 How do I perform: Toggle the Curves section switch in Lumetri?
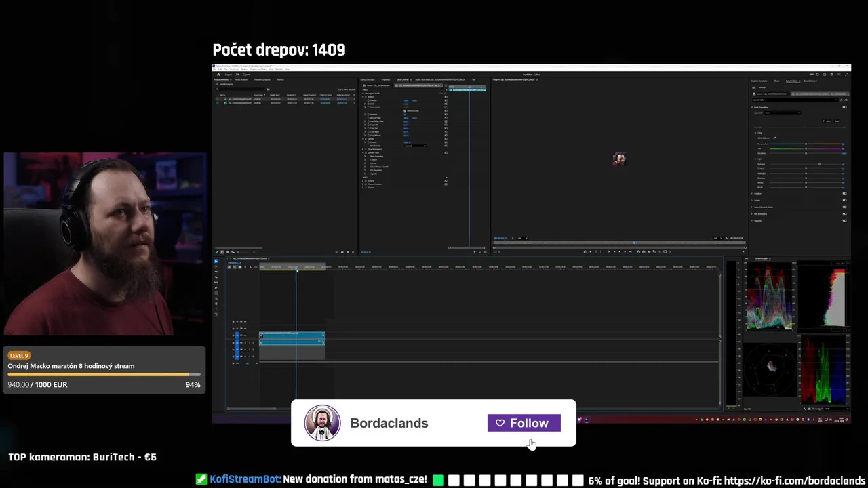tap(844, 200)
